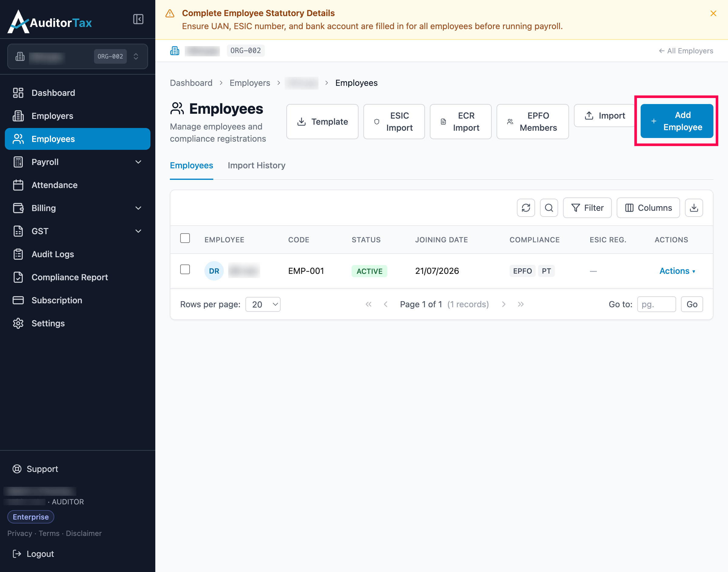Click the Template download button

pyautogui.click(x=322, y=122)
